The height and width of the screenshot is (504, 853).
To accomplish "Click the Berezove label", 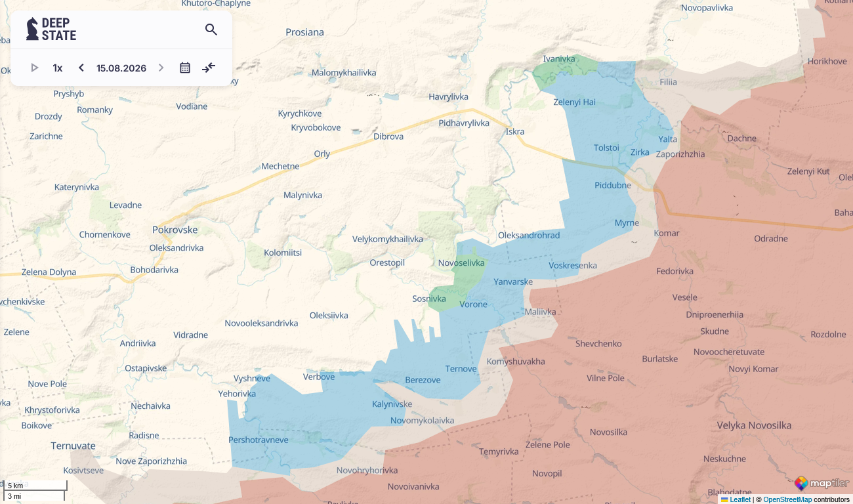I will (423, 380).
